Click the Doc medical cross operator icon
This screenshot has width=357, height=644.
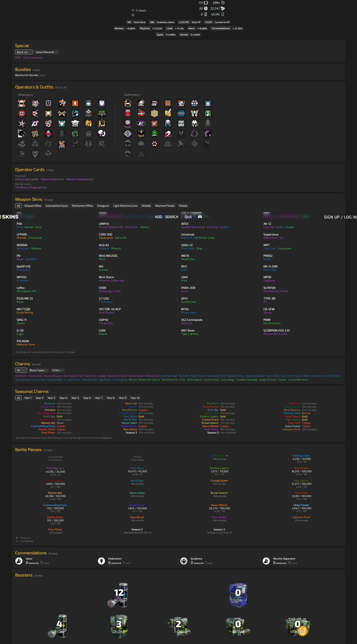pyautogui.click(x=195, y=103)
